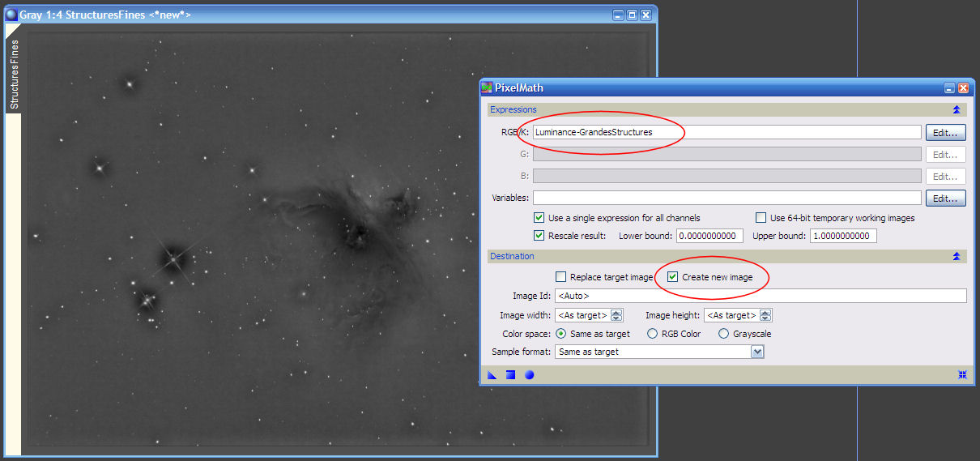Minimize the PixelMath window

[949, 88]
